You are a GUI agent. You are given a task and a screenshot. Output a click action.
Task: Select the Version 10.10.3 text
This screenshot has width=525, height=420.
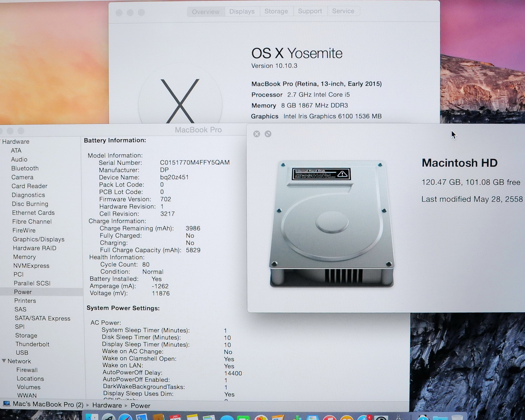pyautogui.click(x=274, y=66)
